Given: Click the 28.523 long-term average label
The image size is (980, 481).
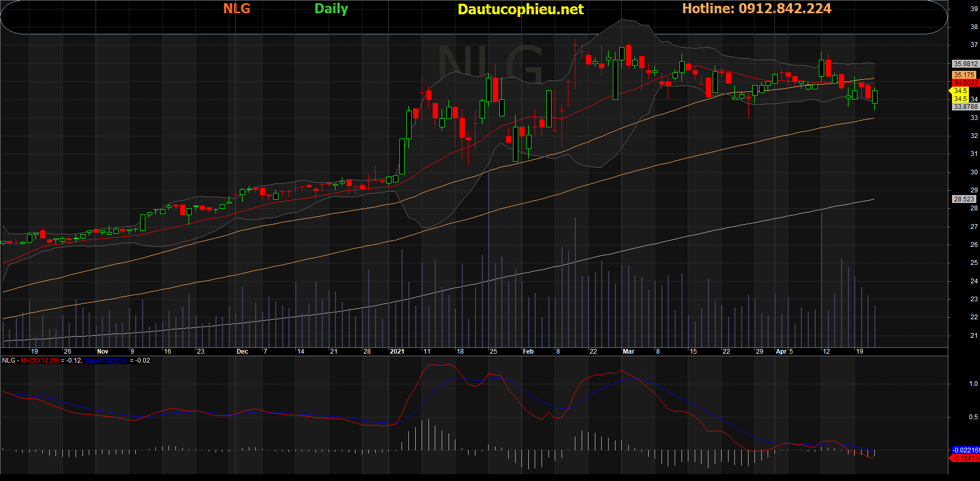Looking at the screenshot, I should pyautogui.click(x=964, y=199).
